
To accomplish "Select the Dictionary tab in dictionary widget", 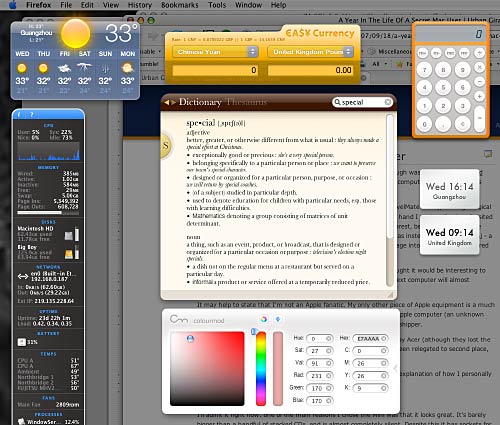I will click(x=200, y=102).
